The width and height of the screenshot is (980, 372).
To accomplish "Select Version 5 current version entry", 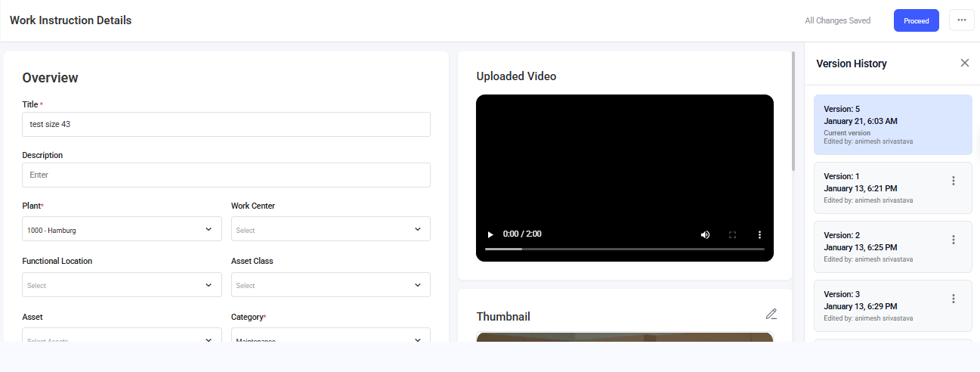I will [892, 125].
